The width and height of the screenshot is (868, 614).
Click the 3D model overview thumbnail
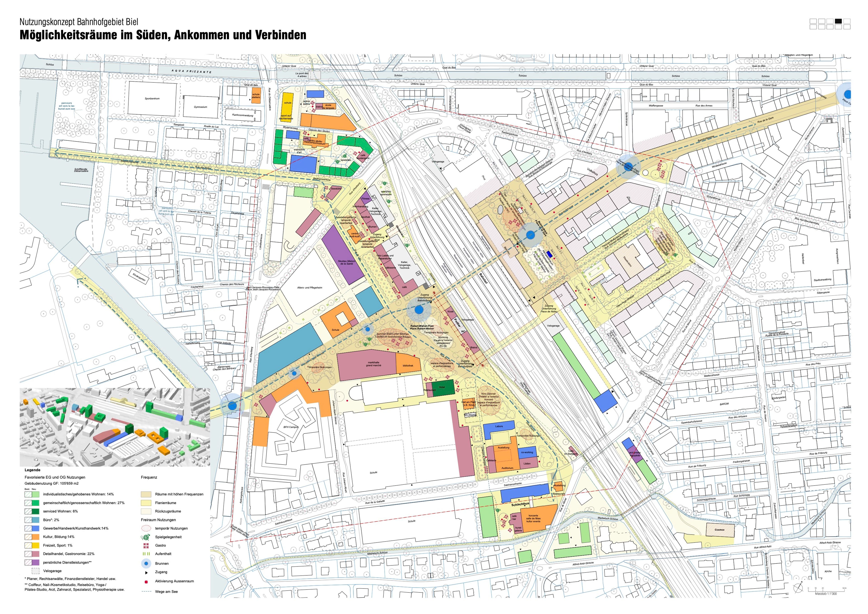115,427
